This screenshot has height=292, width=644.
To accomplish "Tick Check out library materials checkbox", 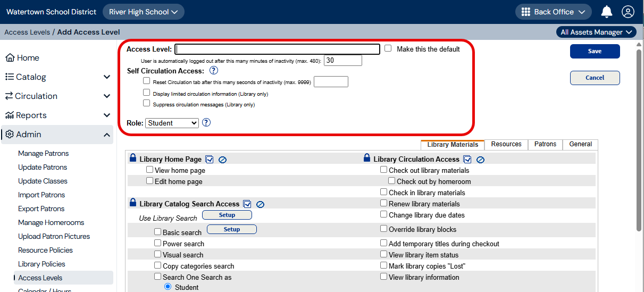I will point(384,170).
